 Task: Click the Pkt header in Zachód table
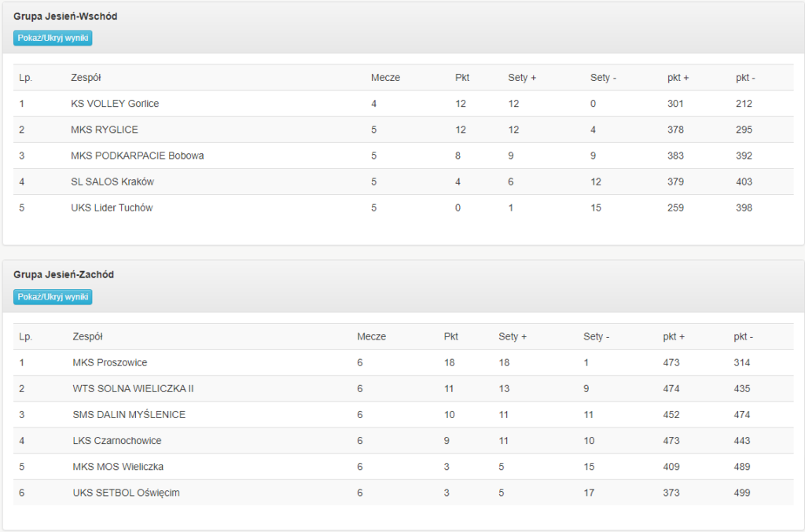[450, 337]
